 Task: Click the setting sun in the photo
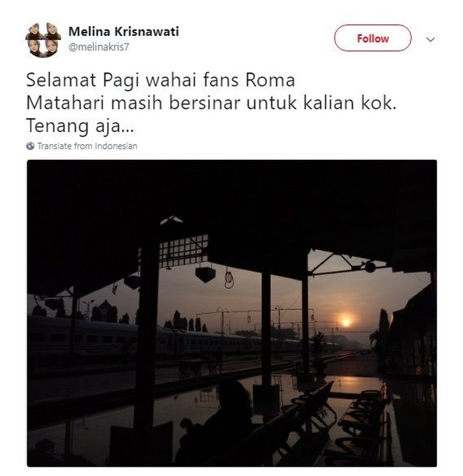pyautogui.click(x=346, y=322)
